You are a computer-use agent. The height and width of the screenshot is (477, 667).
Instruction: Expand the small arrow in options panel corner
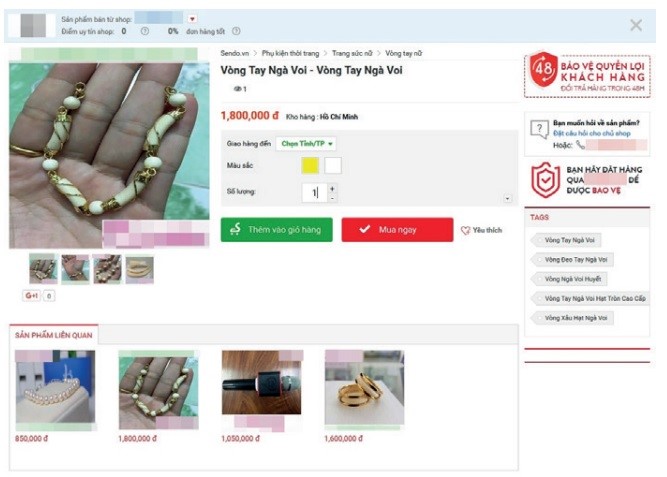tap(507, 198)
